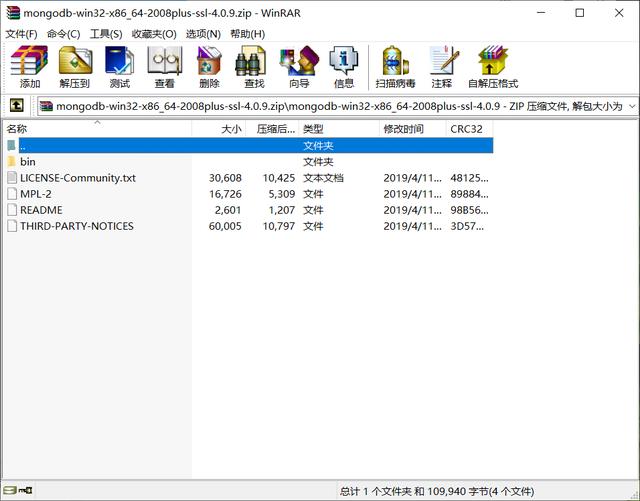Sort by Packed (压缩后) column header
The width and height of the screenshot is (640, 501).
coord(272,129)
